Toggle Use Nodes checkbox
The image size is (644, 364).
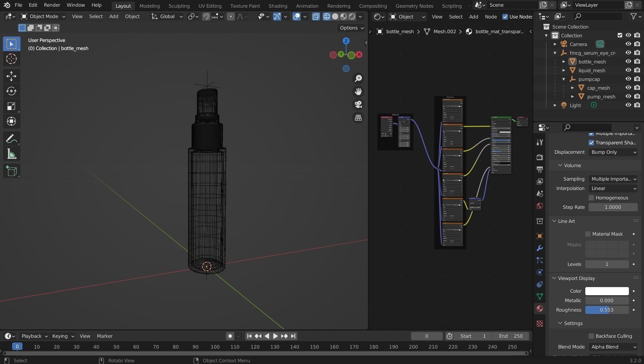click(505, 17)
